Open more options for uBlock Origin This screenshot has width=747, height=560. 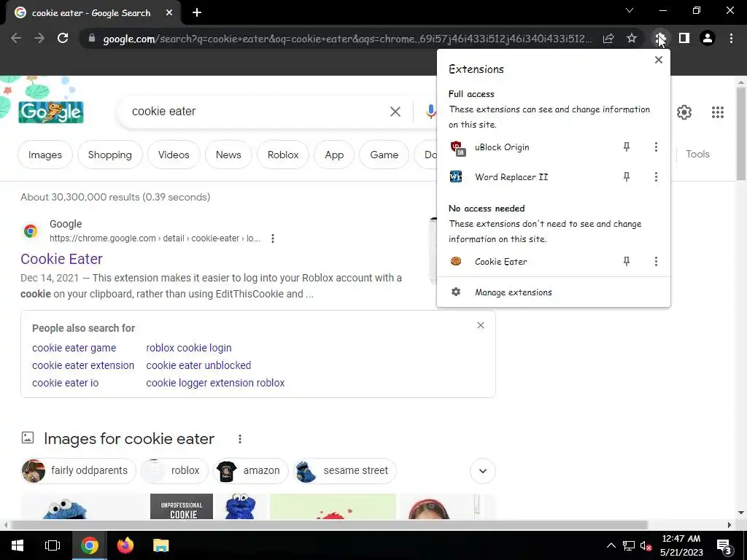pyautogui.click(x=656, y=147)
